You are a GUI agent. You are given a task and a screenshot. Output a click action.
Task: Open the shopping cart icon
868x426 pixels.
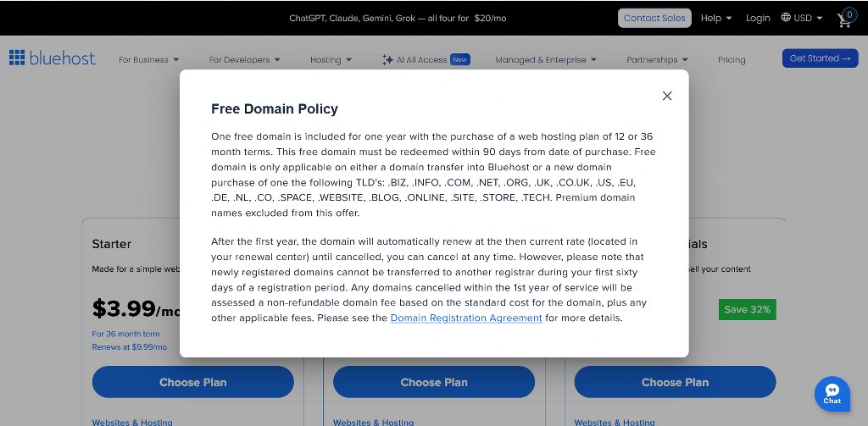846,19
